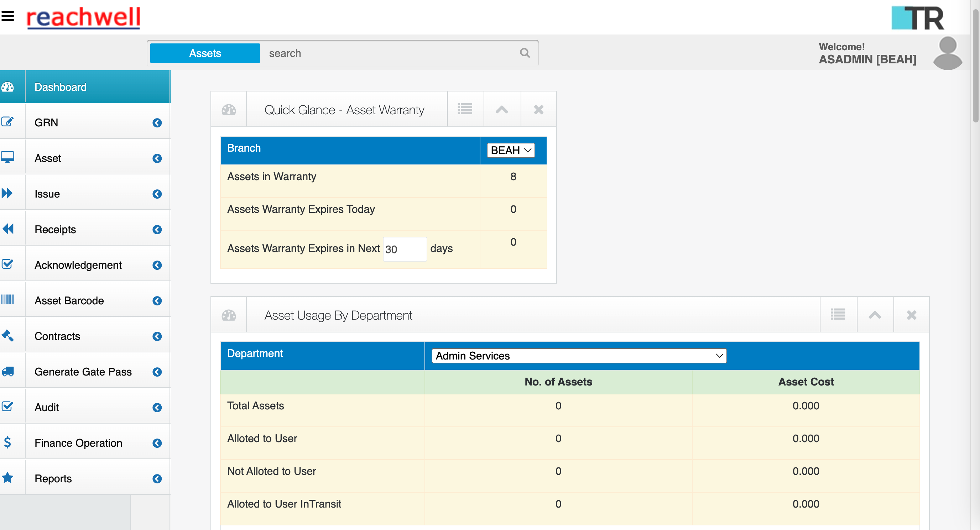Click the Finance Operation dollar icon
Viewport: 980px width, 530px height.
7,442
